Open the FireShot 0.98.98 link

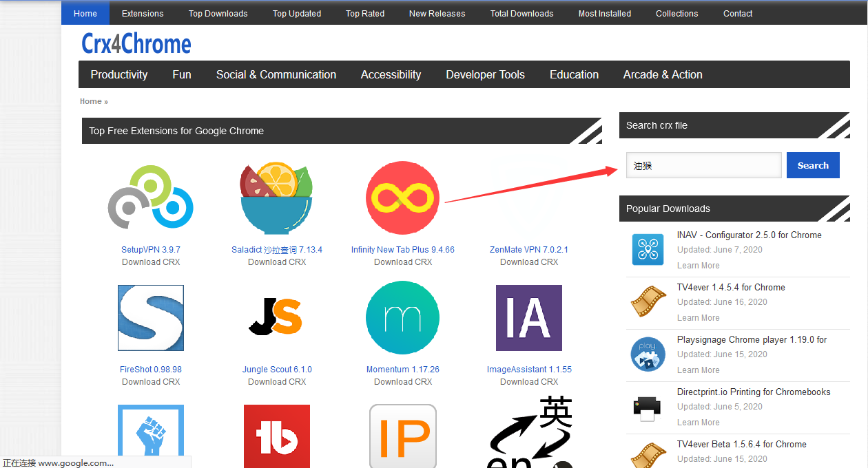pos(151,370)
